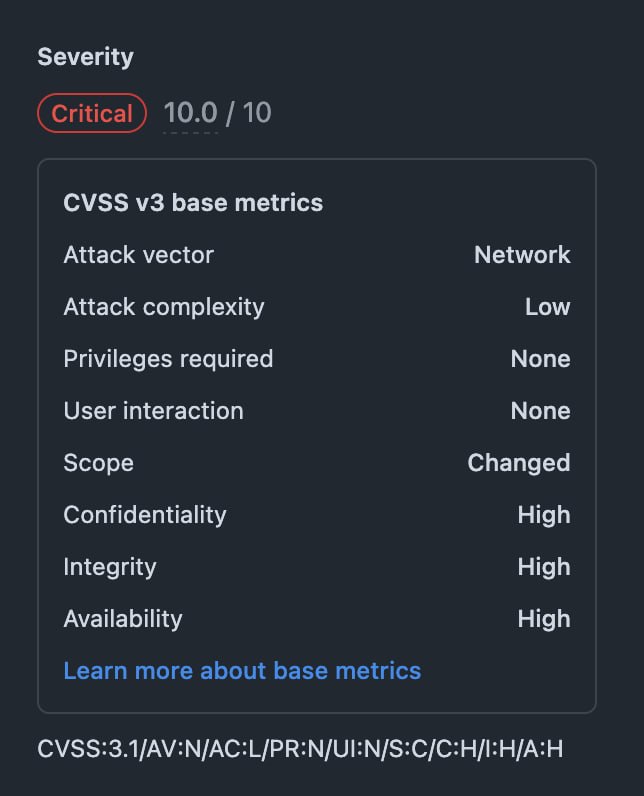
Task: Click the Privileges required label
Action: 168,359
